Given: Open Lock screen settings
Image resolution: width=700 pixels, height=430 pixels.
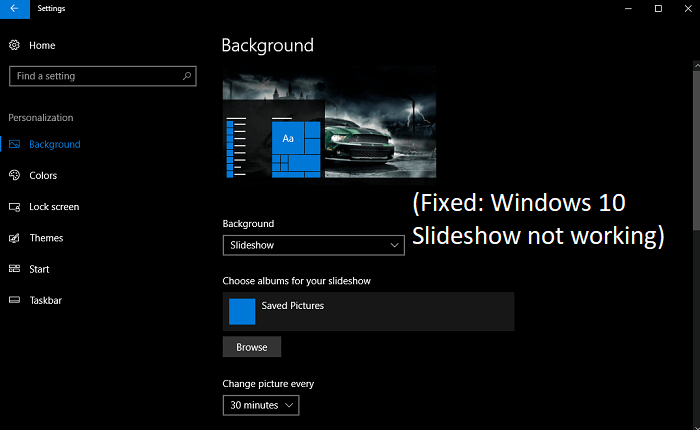Looking at the screenshot, I should click(54, 207).
